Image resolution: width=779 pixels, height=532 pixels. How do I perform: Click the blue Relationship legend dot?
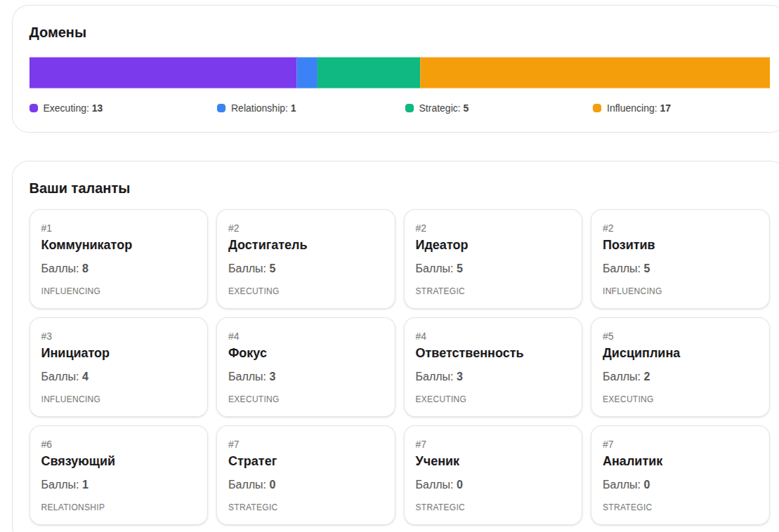pyautogui.click(x=221, y=108)
